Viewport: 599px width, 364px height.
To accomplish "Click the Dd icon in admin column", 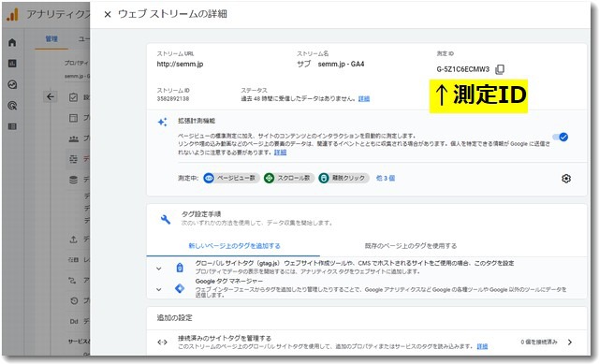I will (74, 322).
